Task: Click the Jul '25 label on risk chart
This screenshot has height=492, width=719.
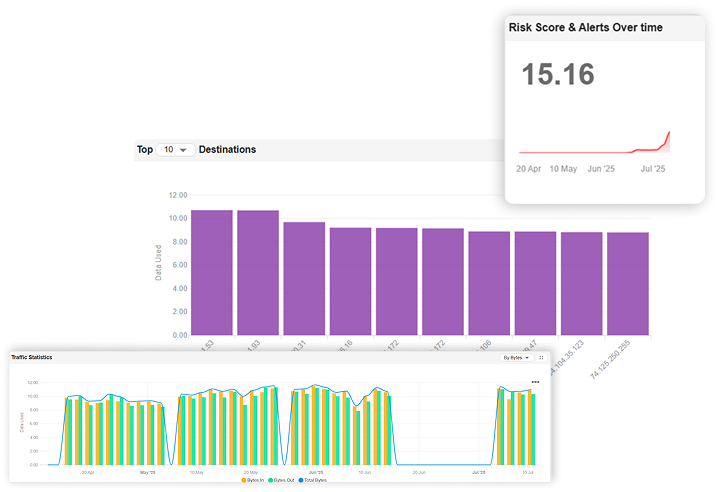Action: click(653, 169)
